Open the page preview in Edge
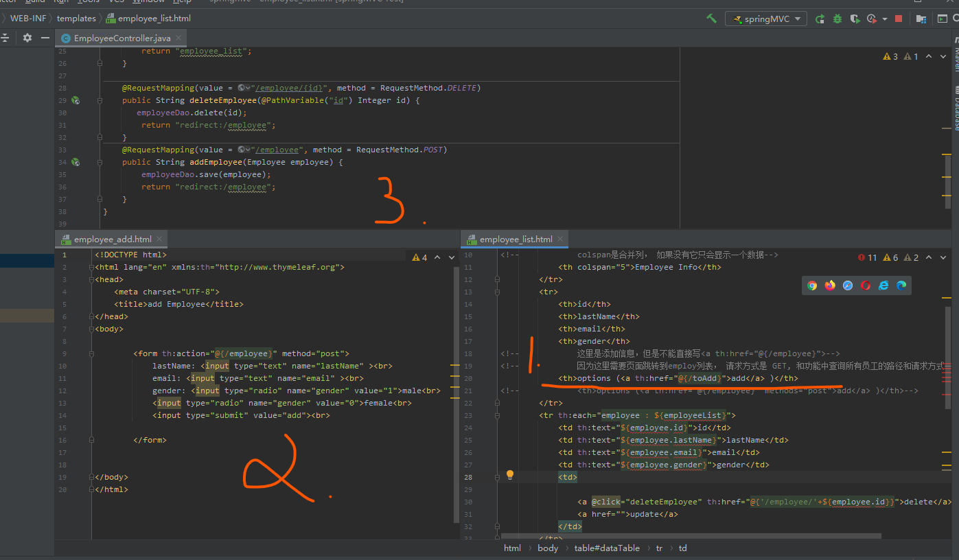The height and width of the screenshot is (560, 959). tap(901, 285)
